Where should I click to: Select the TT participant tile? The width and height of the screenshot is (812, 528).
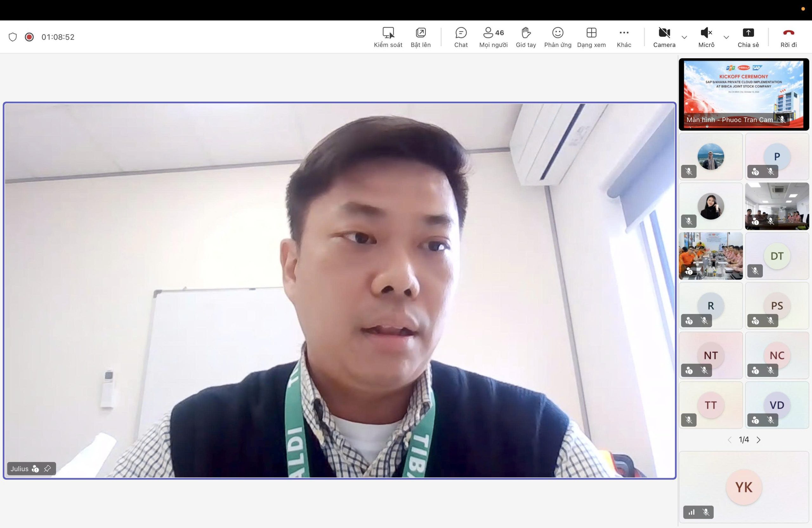(x=711, y=405)
